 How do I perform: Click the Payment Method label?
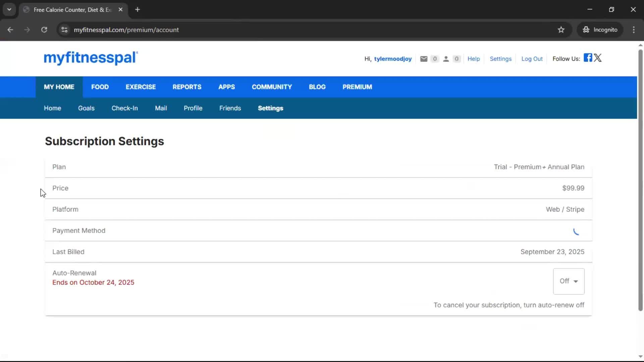coord(79,231)
